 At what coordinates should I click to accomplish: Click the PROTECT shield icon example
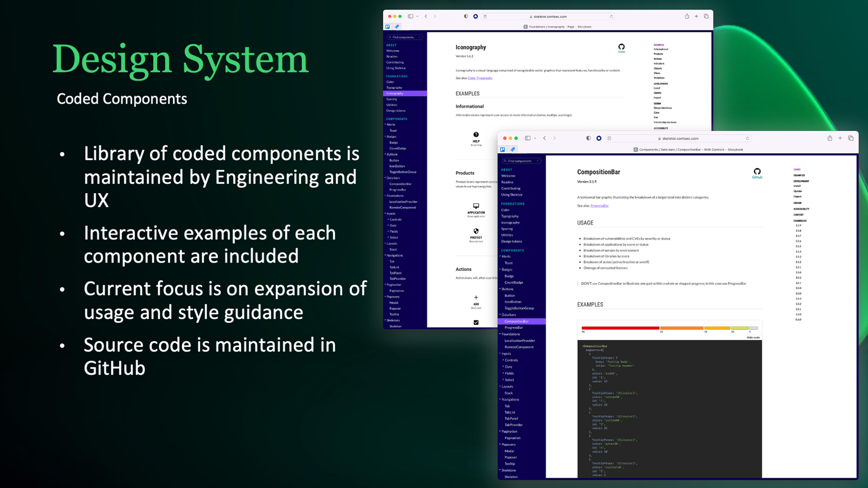[x=476, y=231]
